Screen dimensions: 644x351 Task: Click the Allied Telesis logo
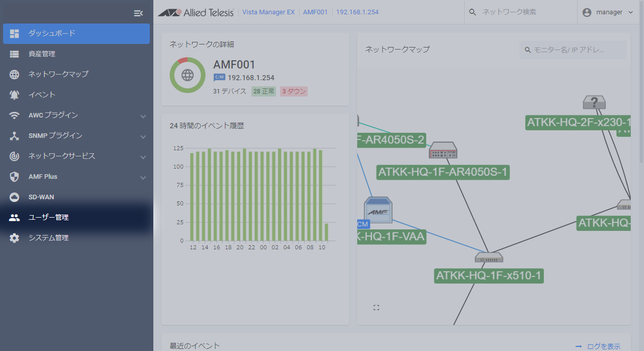click(196, 12)
